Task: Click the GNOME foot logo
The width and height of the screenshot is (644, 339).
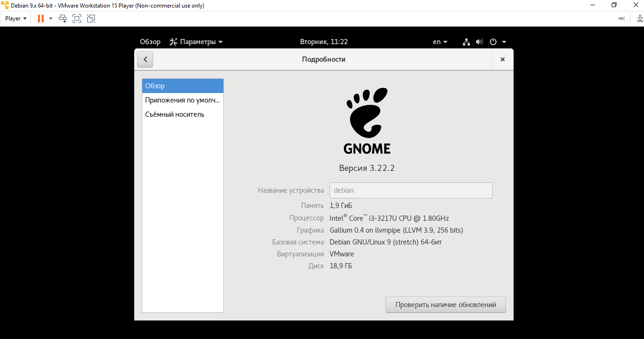Action: 367,121
